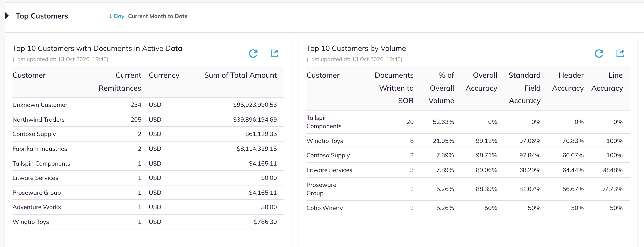644x247 pixels.
Task: Click the 68.29% standard field accuracy
Action: 530,170
